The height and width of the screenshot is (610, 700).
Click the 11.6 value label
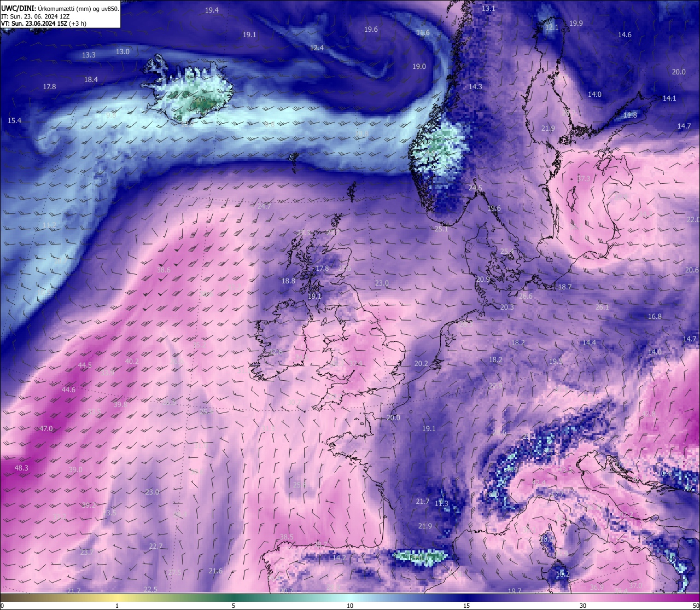(423, 33)
